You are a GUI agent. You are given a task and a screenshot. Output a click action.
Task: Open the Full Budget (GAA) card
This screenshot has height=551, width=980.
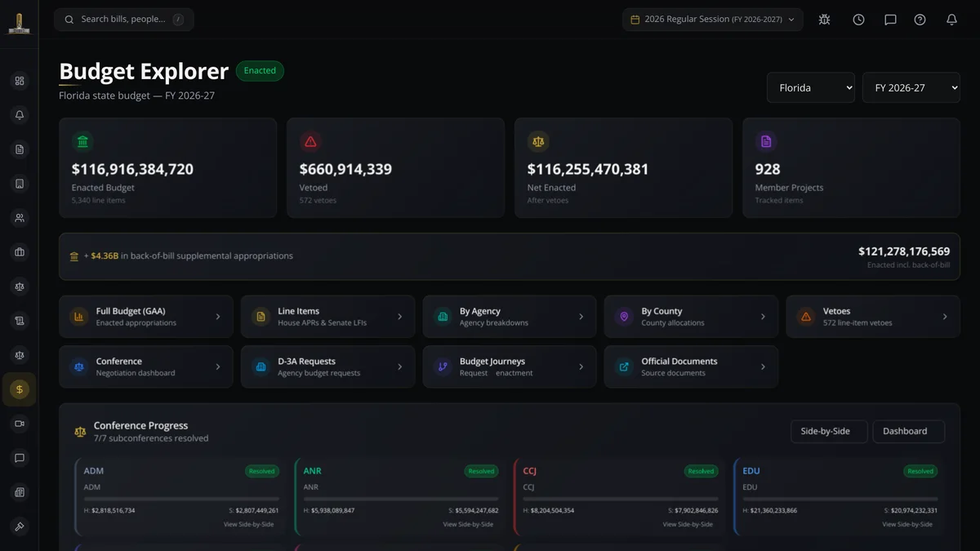(x=146, y=317)
